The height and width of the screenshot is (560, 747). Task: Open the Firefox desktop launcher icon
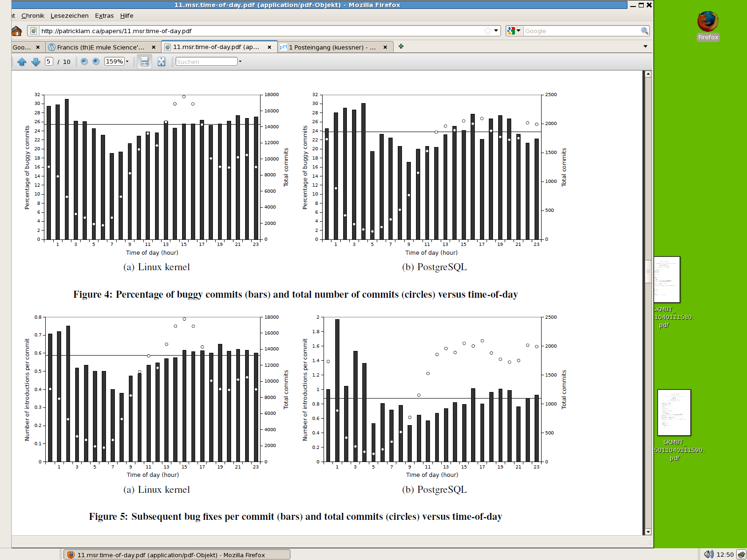point(708,22)
